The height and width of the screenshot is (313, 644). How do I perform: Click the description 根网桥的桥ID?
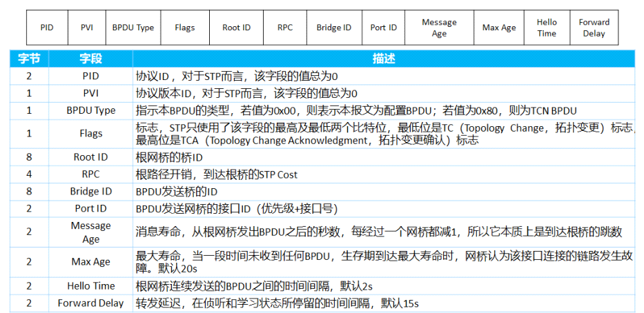(169, 157)
